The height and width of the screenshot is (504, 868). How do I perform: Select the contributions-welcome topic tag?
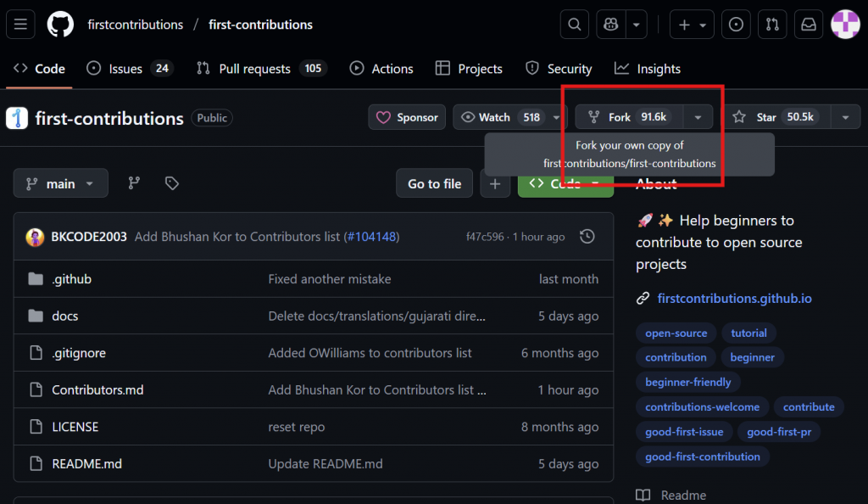point(702,407)
